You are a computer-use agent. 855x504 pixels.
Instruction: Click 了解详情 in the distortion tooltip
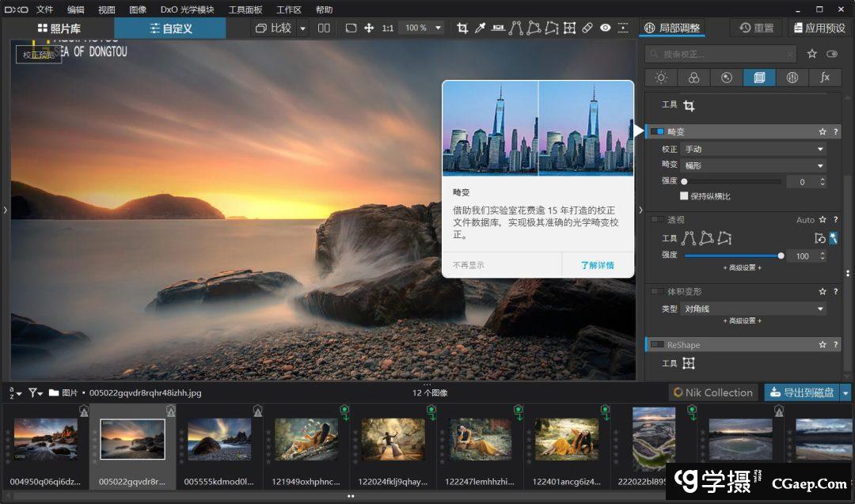(x=597, y=265)
